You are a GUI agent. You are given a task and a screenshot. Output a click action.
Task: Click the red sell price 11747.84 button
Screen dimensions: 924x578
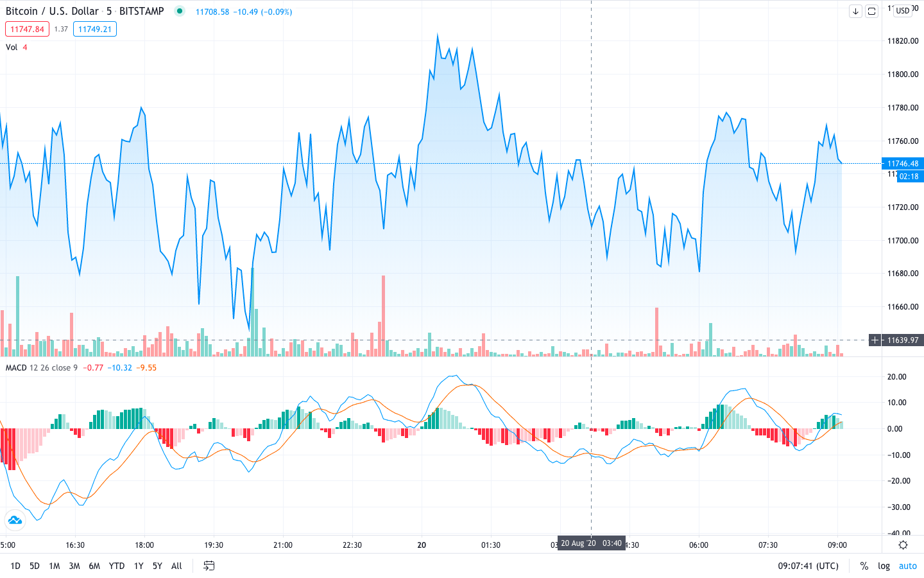(27, 29)
